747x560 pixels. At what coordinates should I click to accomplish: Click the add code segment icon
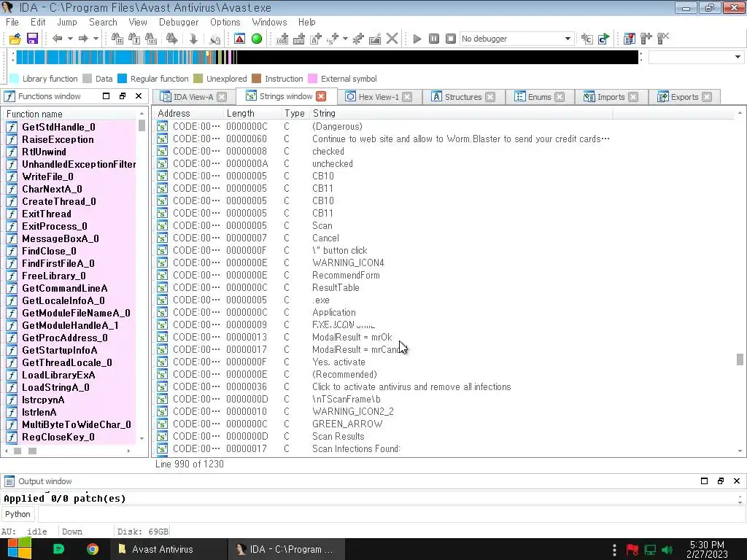[282, 39]
